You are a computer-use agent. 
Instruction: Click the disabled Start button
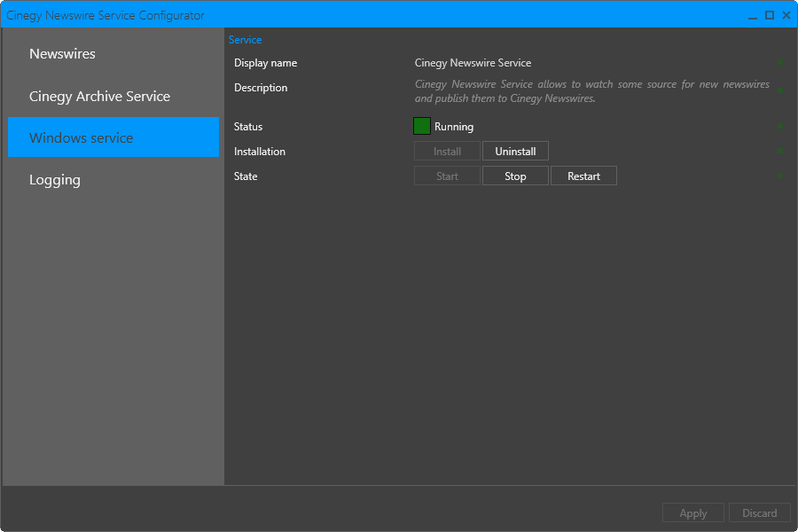[447, 176]
